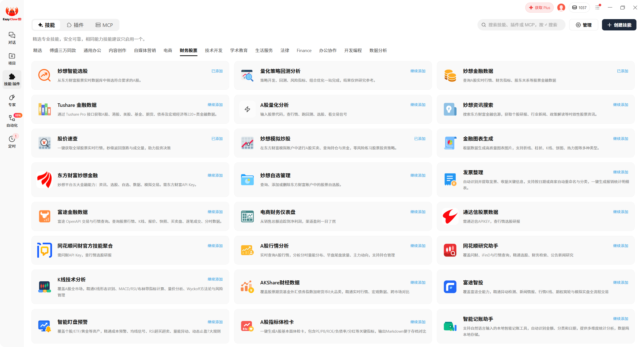
Task: Select the 数据分析 category
Action: click(x=378, y=50)
